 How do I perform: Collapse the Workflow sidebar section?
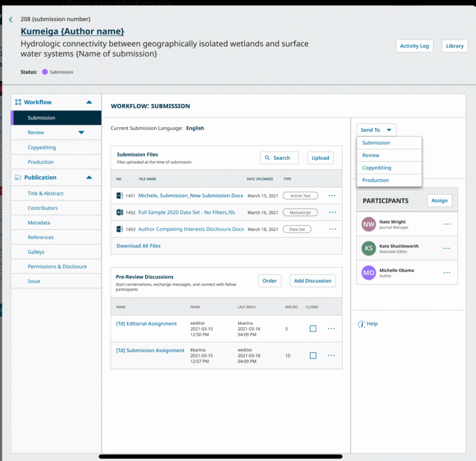[89, 102]
